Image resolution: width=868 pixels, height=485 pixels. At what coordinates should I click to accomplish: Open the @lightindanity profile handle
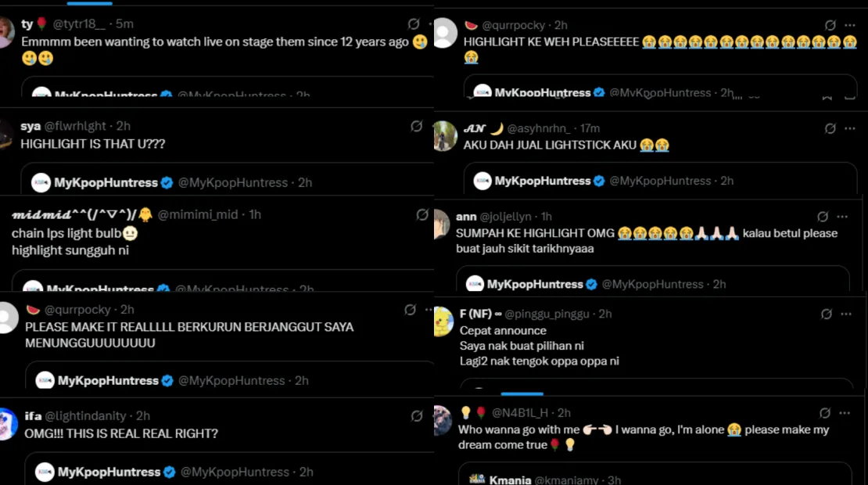pyautogui.click(x=85, y=416)
